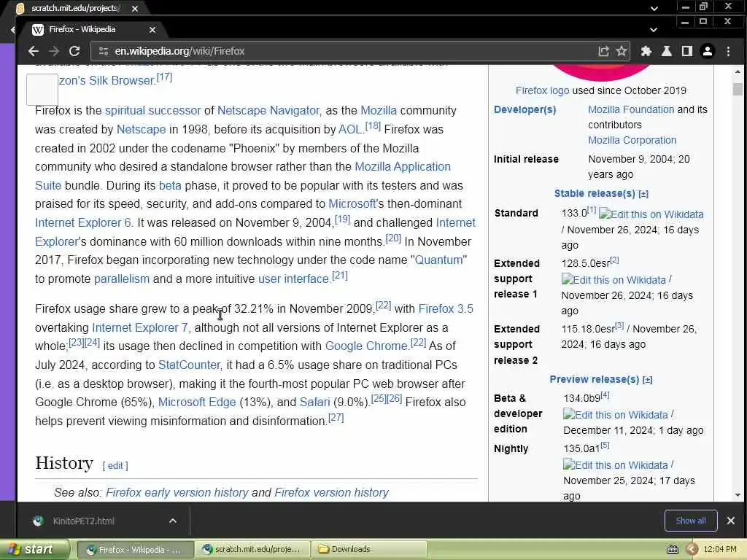Click the flask Chrome Labs icon
747x560 pixels.
667,52
